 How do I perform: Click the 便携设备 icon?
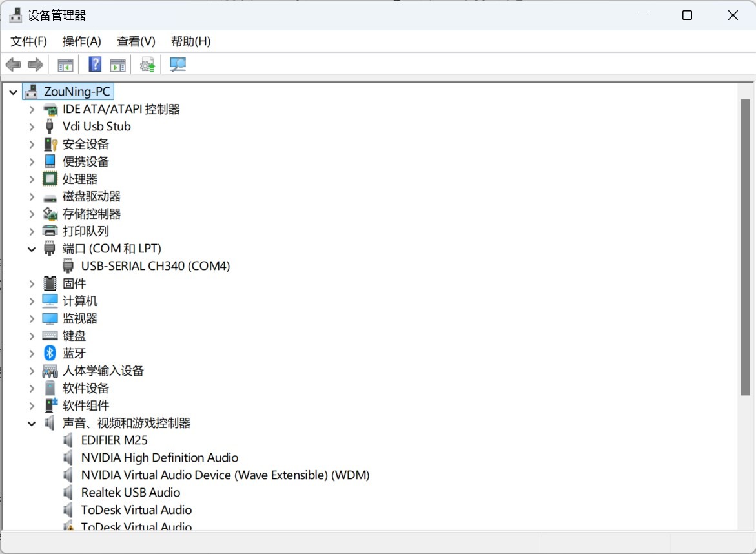[50, 161]
